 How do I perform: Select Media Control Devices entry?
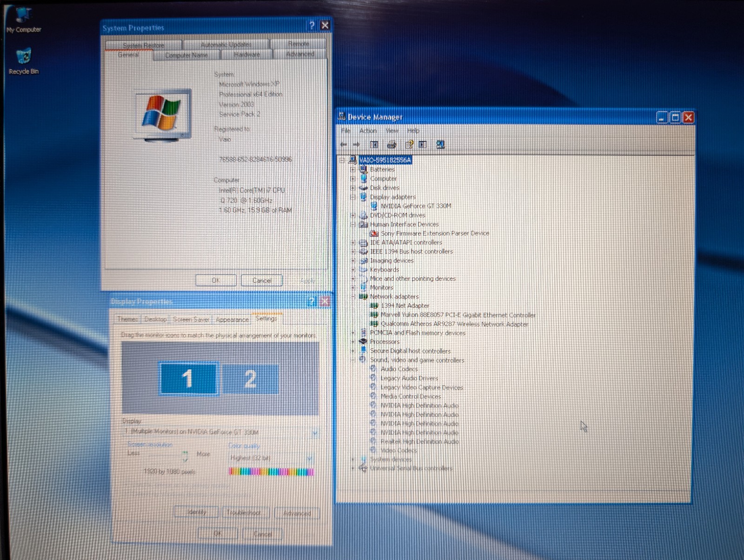click(411, 396)
